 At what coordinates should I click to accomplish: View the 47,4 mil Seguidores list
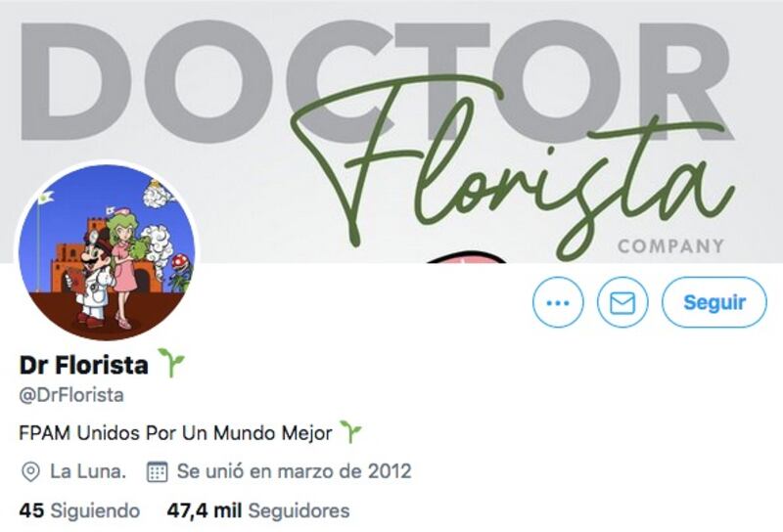(258, 510)
